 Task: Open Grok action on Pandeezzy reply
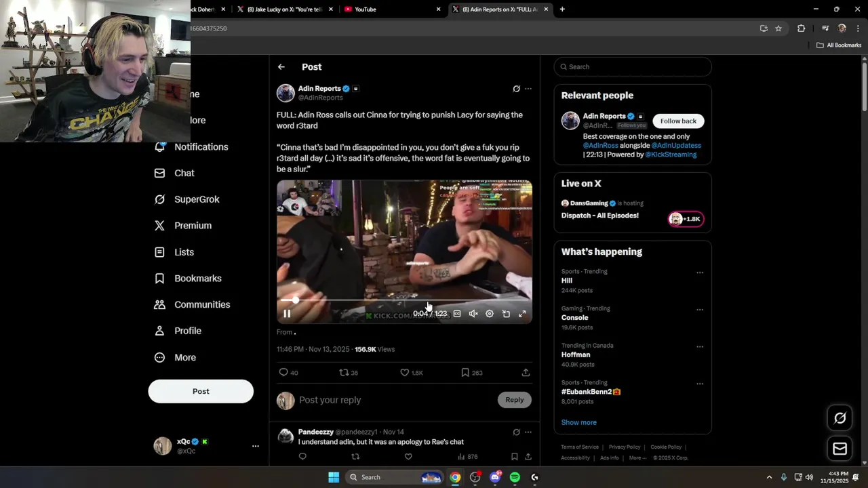pyautogui.click(x=516, y=432)
